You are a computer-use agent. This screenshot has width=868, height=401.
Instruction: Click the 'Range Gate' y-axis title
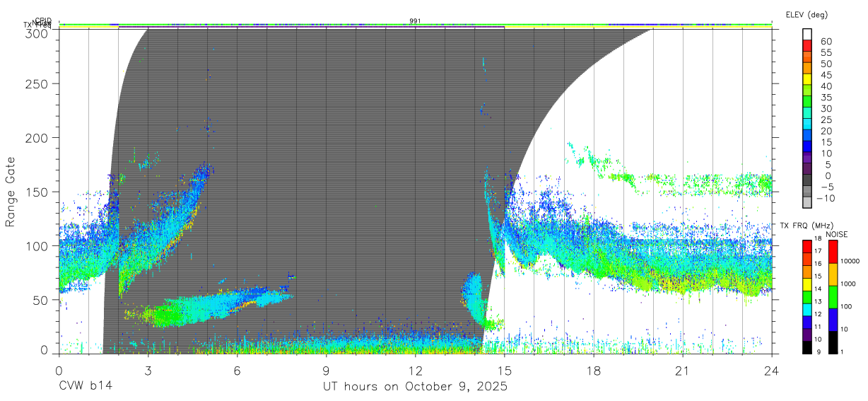(11, 192)
